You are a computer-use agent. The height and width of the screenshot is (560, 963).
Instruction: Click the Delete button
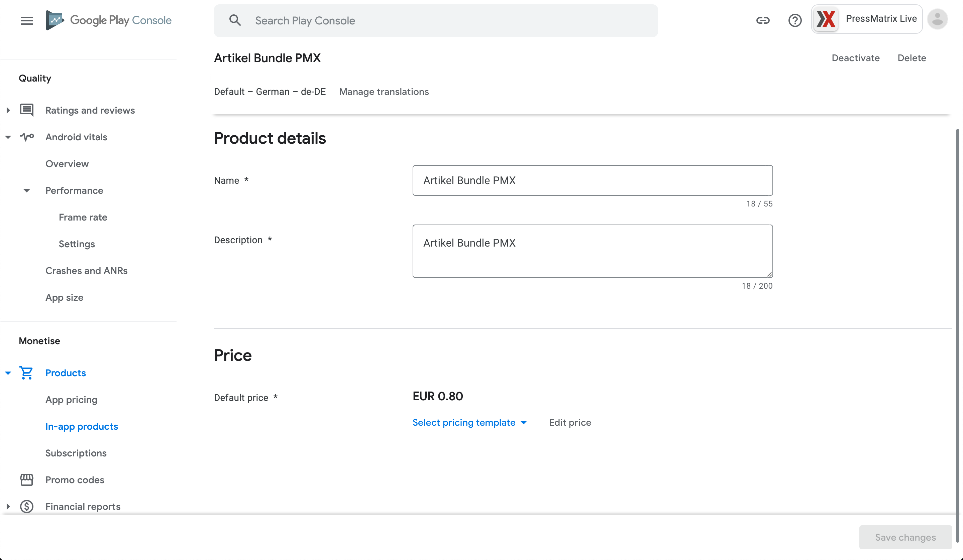coord(912,58)
